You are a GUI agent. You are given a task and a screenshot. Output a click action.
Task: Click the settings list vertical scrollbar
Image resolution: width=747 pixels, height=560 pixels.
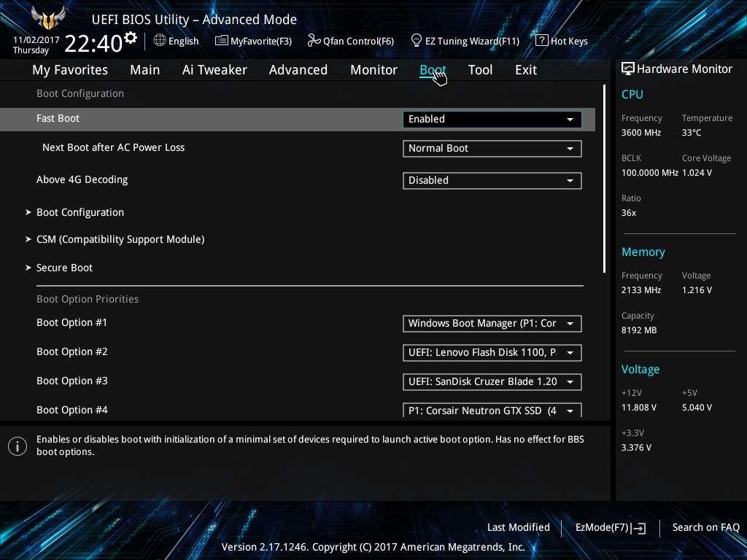(x=604, y=179)
